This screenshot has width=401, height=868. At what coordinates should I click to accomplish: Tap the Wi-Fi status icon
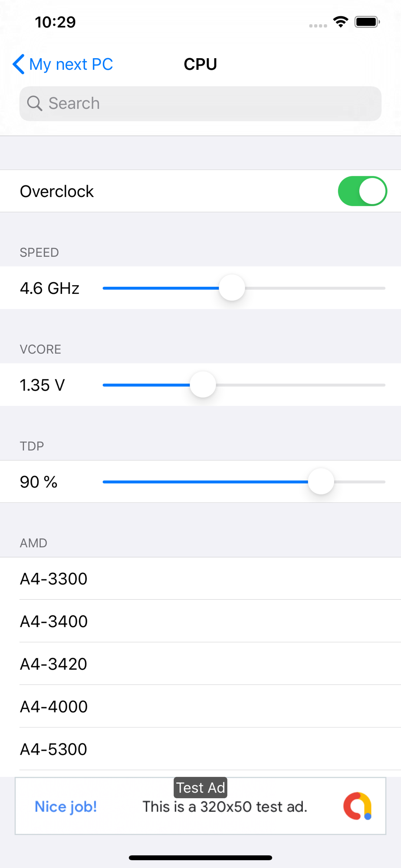pos(341,22)
